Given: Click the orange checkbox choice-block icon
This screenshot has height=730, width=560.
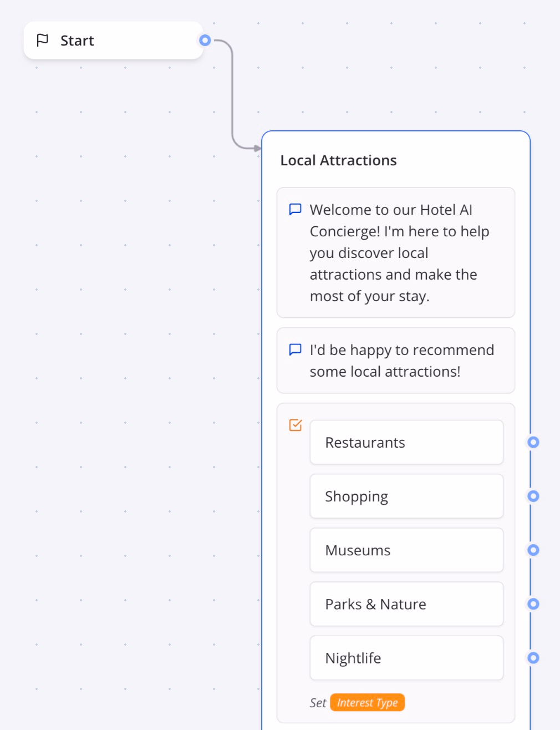Looking at the screenshot, I should (x=296, y=425).
